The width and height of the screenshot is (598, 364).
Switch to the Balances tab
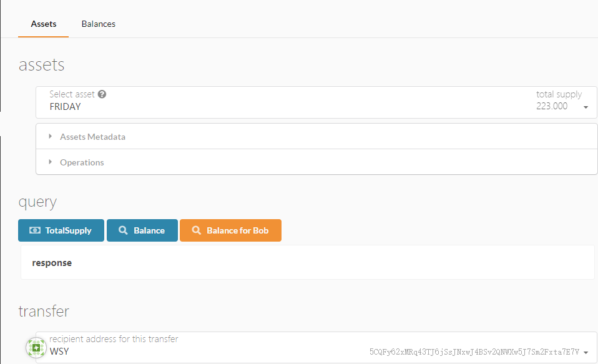tap(98, 24)
